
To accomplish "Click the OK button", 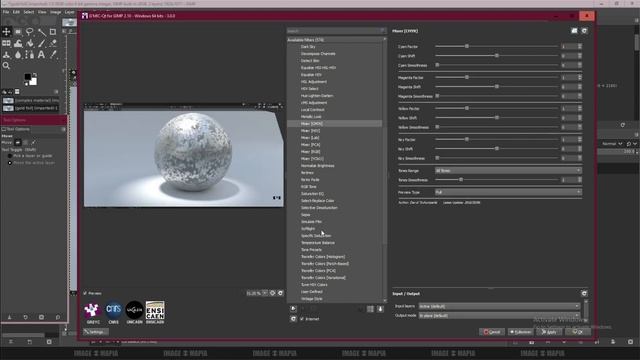I will pyautogui.click(x=578, y=332).
